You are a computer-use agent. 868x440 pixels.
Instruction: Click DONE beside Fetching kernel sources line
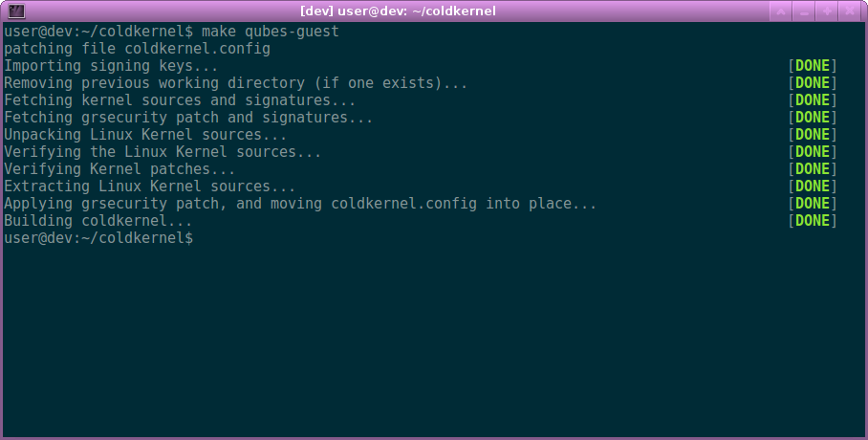tap(813, 100)
